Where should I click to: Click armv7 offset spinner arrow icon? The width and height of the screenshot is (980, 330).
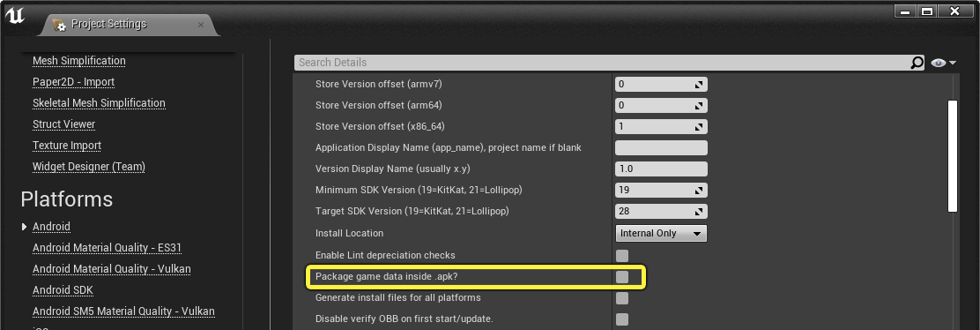coord(700,84)
